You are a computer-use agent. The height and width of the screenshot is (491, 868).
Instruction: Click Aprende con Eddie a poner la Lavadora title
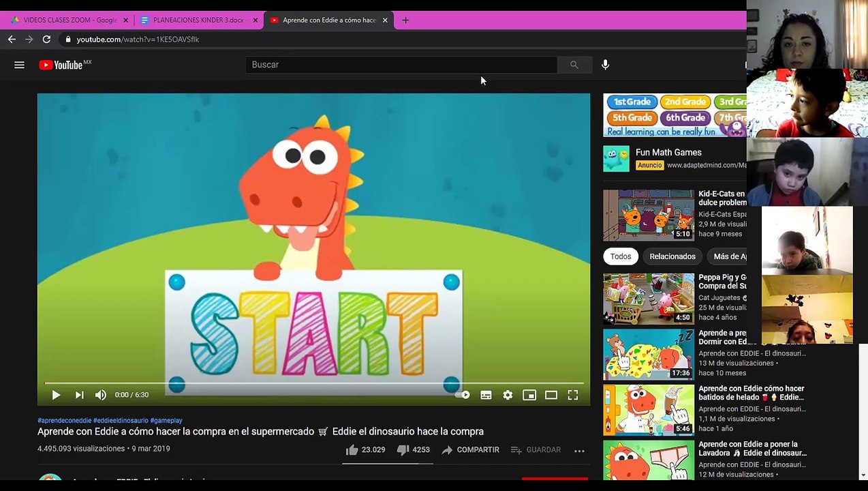[752, 449]
